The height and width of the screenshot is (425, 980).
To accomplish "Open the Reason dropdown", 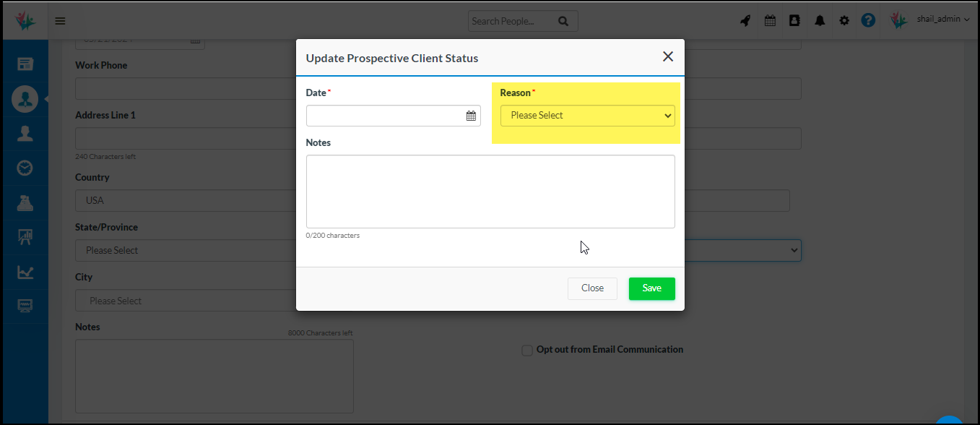I will pos(587,116).
